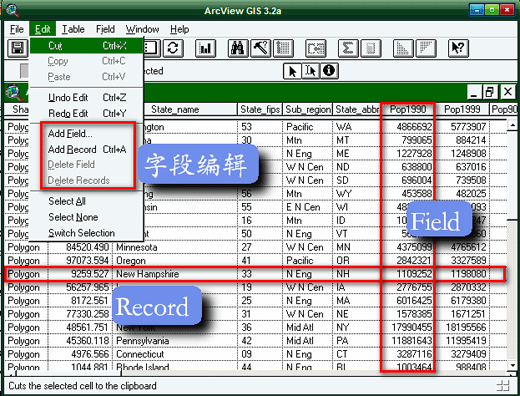Select the Pointer select tool
520x396 pixels.
[292, 71]
